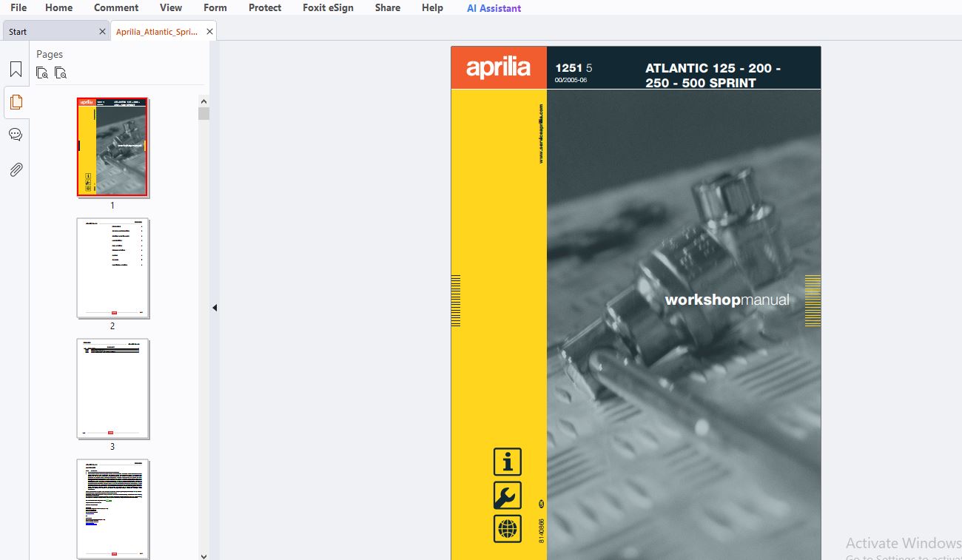Click the 'ATLANTIC 125 - 200 -' title text

pos(713,68)
